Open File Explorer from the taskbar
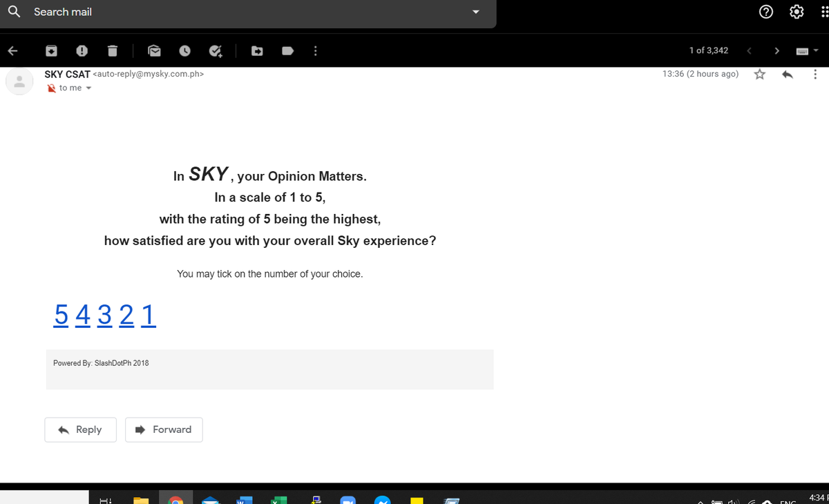Viewport: 829px width, 504px height. [x=141, y=499]
